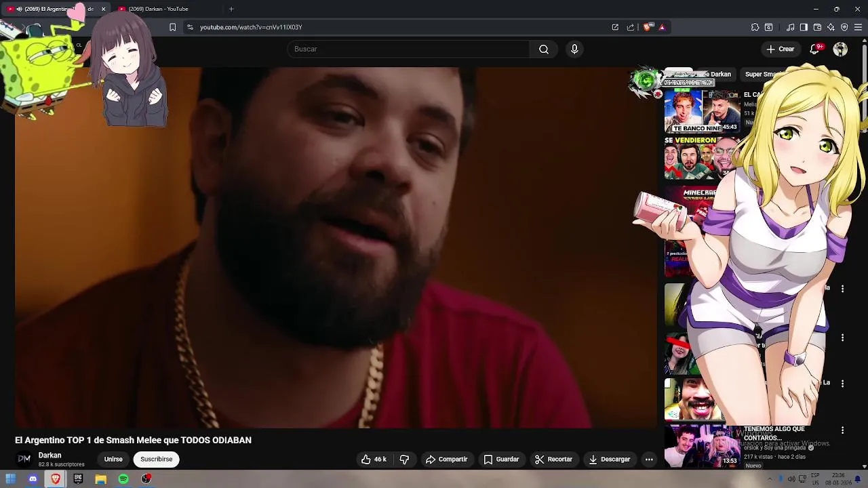Screen dimensions: 868x488
Task: Open page in external app icon
Action: point(615,27)
